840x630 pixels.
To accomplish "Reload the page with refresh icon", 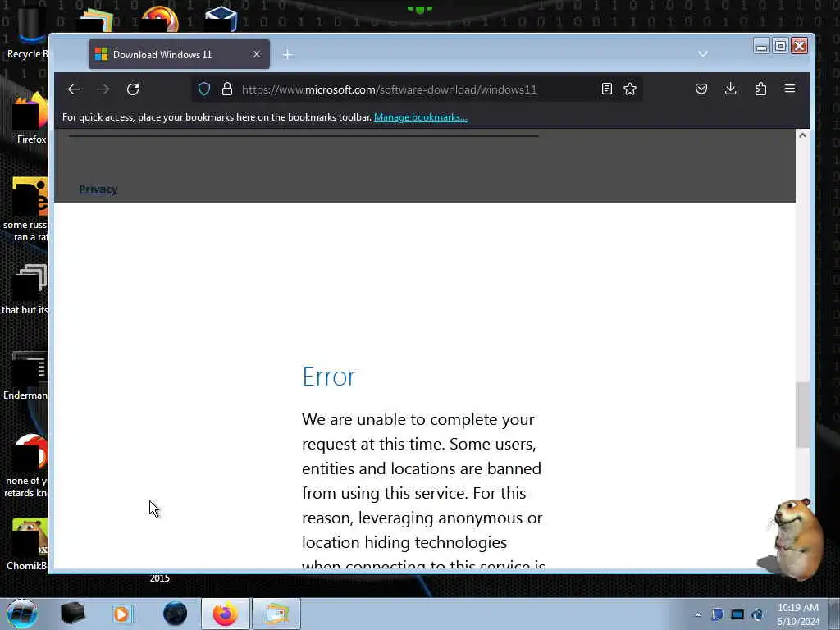I will click(x=133, y=89).
